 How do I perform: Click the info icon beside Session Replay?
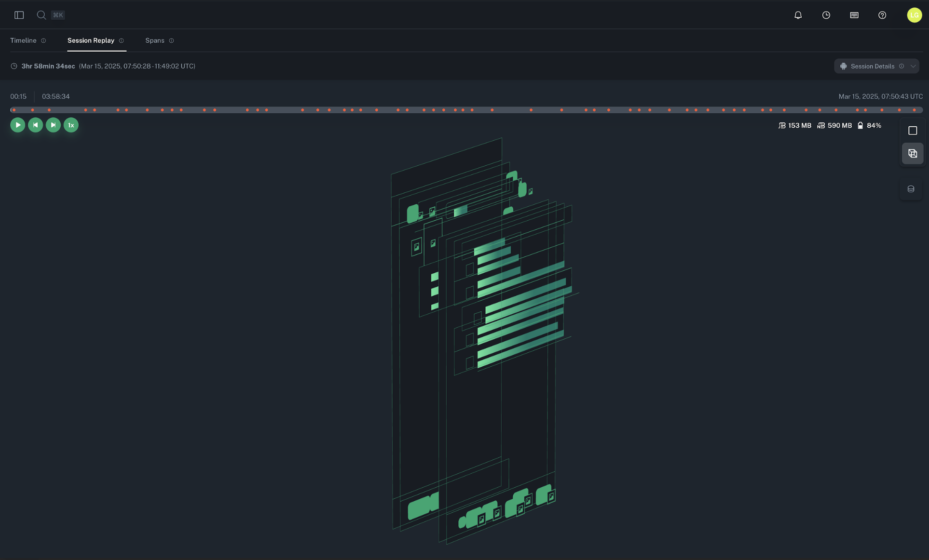(122, 40)
